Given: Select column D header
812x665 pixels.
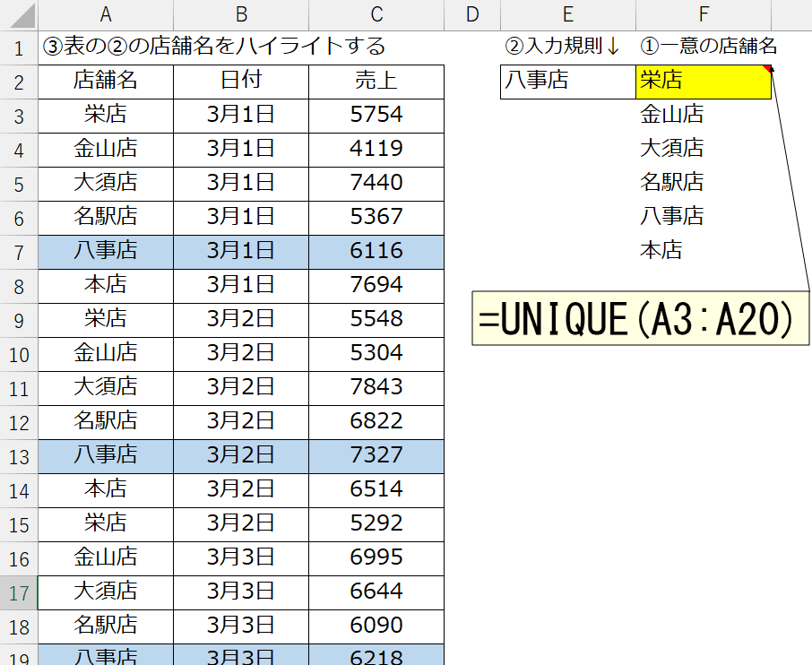Looking at the screenshot, I should pyautogui.click(x=472, y=14).
